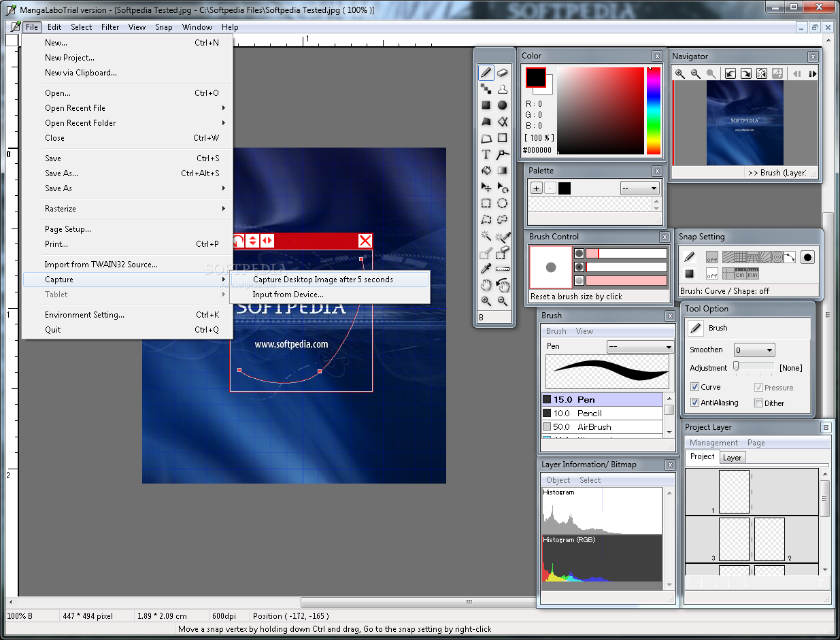Click the rainbow hue slider strip
This screenshot has width=840, height=640.
click(654, 111)
